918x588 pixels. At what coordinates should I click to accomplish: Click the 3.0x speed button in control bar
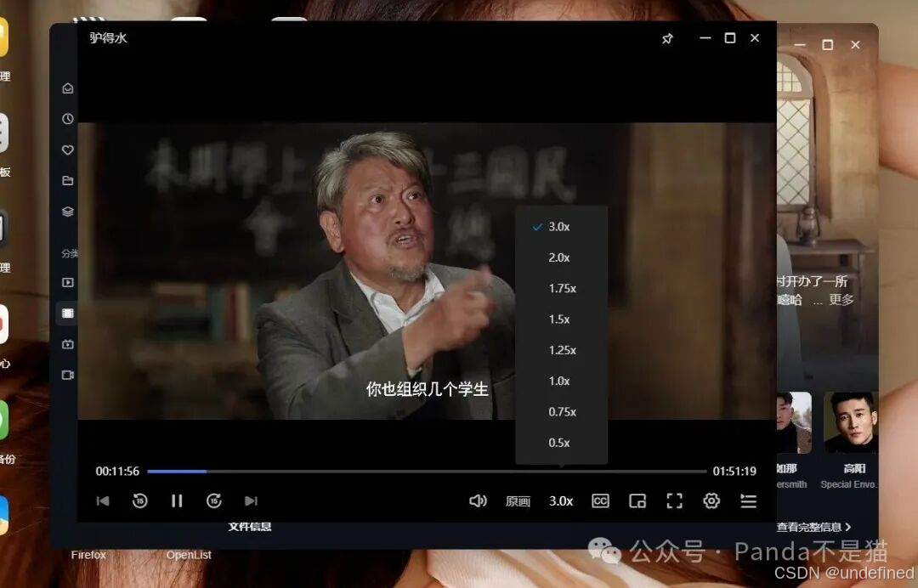pyautogui.click(x=561, y=501)
